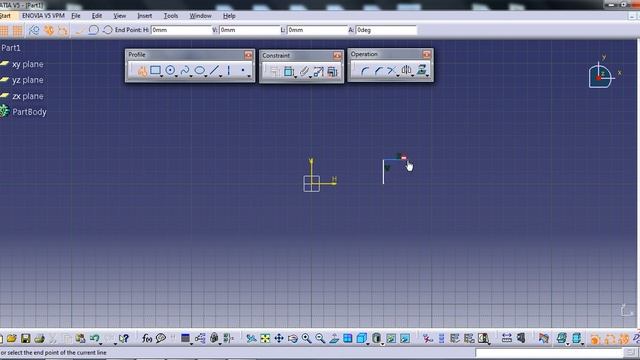Open the Window menu
This screenshot has height=360, width=640.
pos(200,16)
